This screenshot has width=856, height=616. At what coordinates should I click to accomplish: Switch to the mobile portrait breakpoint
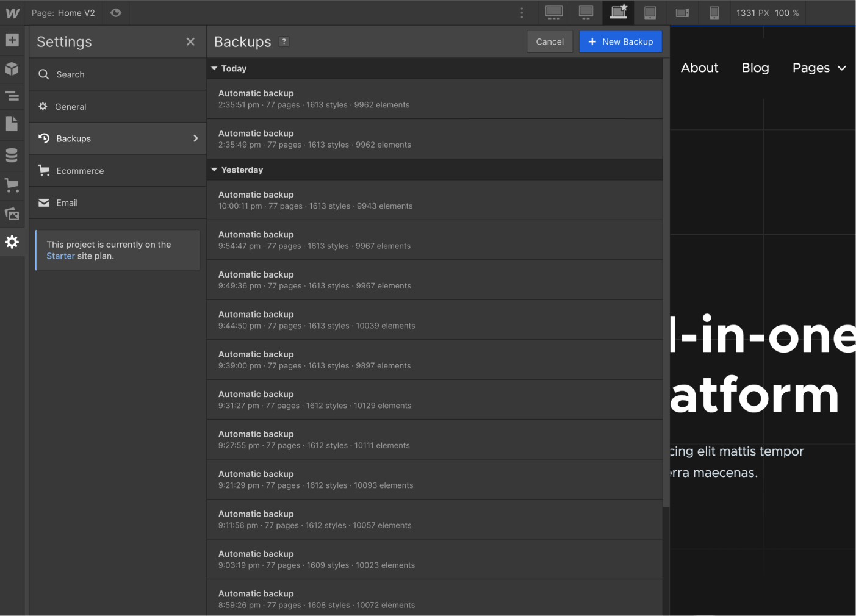click(714, 12)
